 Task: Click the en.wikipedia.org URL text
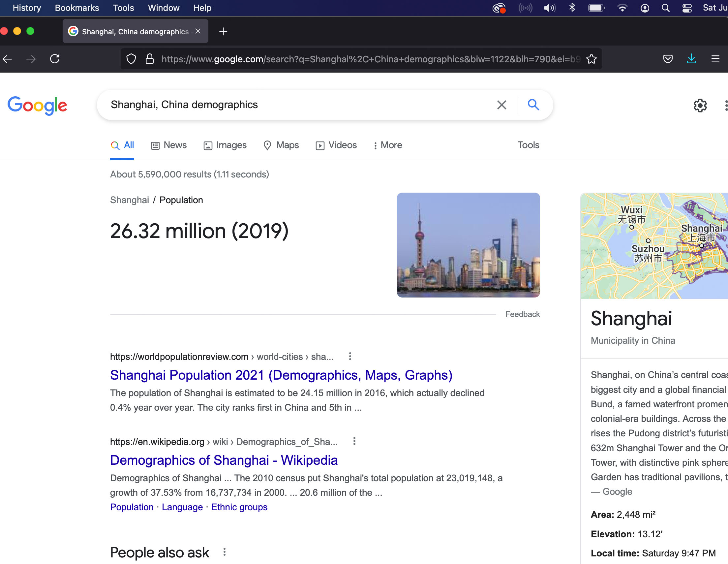click(157, 442)
